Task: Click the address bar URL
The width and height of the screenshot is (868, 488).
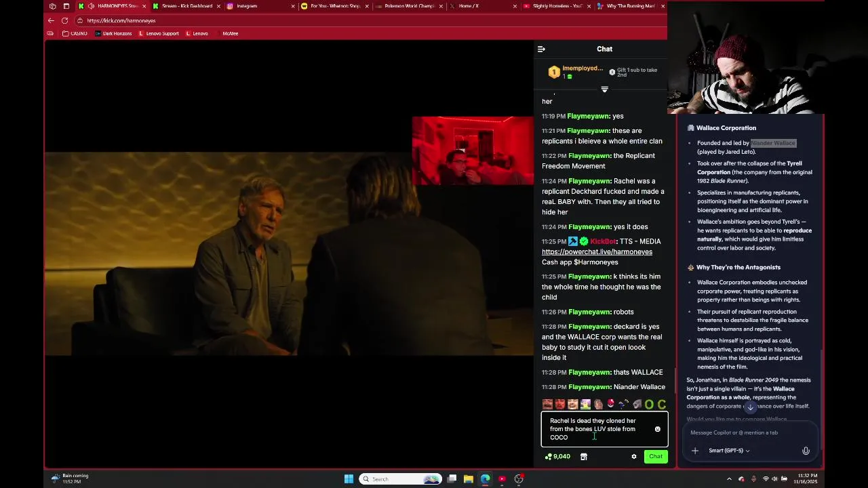Action: pos(121,20)
